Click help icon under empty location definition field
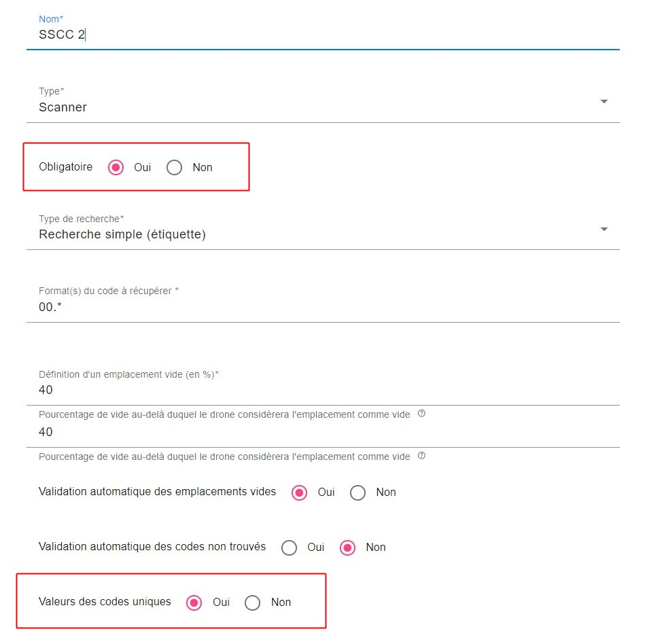 pos(421,414)
